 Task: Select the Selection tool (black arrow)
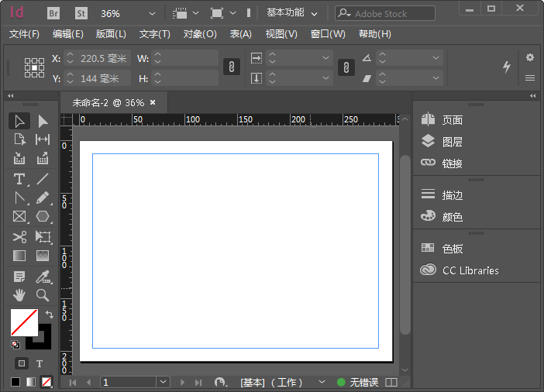coord(19,122)
